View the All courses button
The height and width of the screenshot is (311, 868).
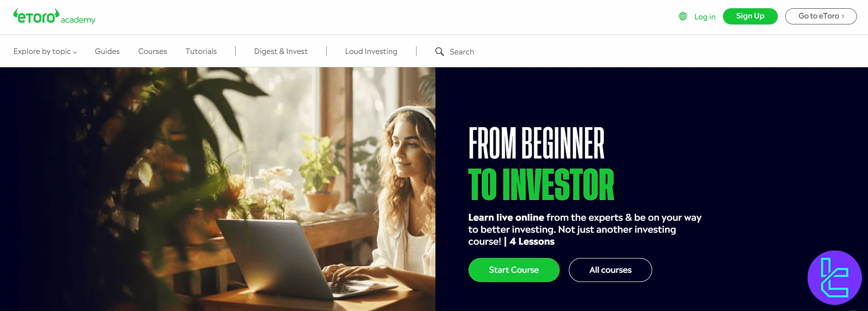(x=610, y=270)
